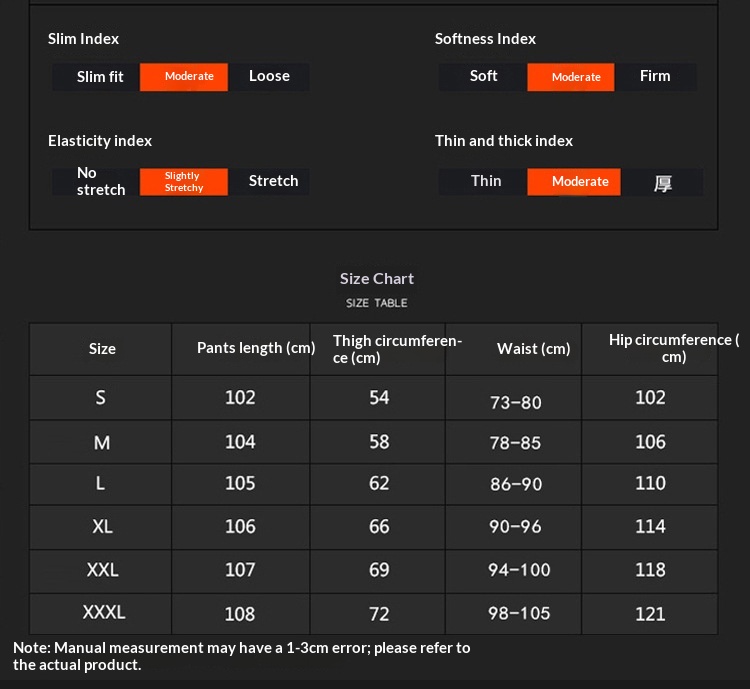Screen dimensions: 750x689
Task: Click the Pants length (cm) column header
Action: 256,348
